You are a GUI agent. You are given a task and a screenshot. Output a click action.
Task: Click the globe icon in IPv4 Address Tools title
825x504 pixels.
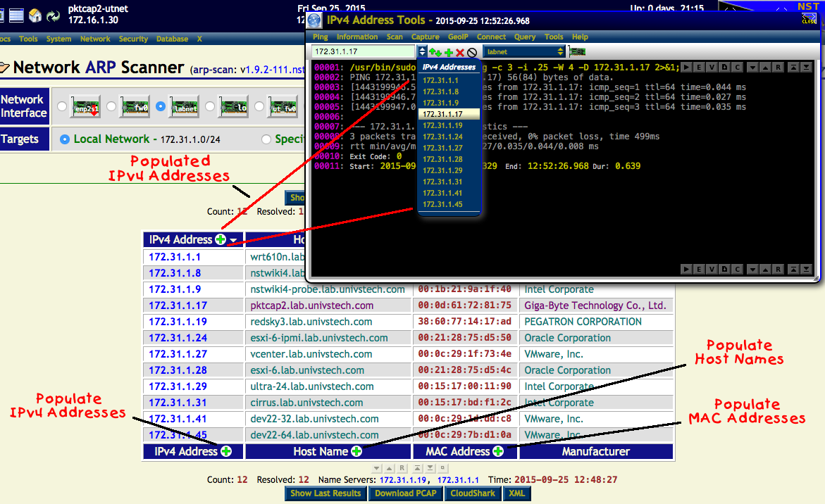point(315,20)
